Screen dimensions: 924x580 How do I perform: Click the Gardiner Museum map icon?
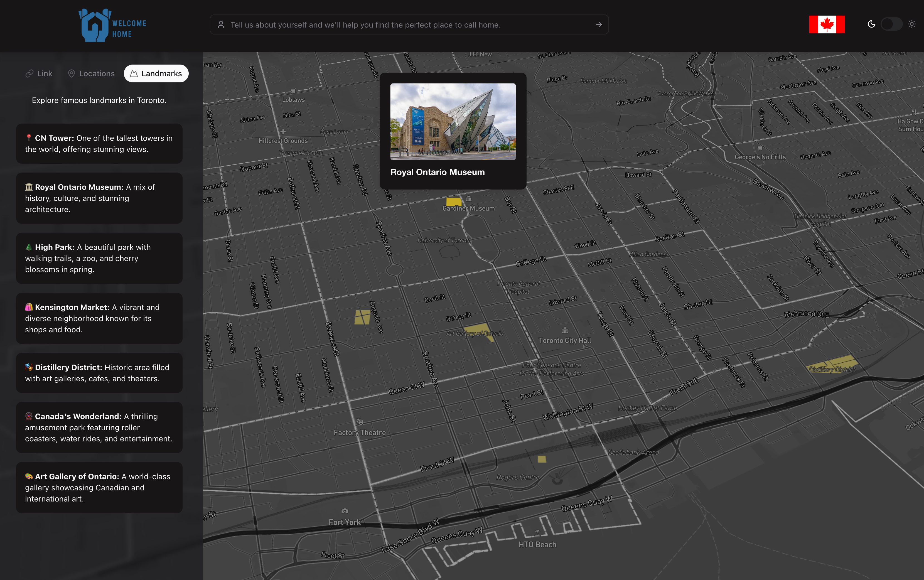pos(469,199)
